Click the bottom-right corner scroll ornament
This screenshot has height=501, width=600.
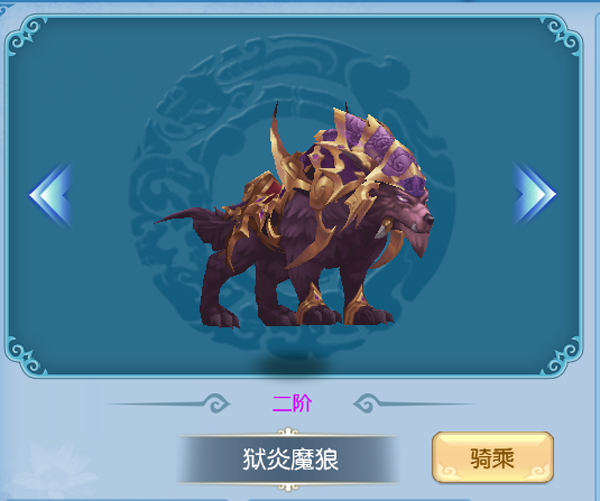[x=561, y=356]
